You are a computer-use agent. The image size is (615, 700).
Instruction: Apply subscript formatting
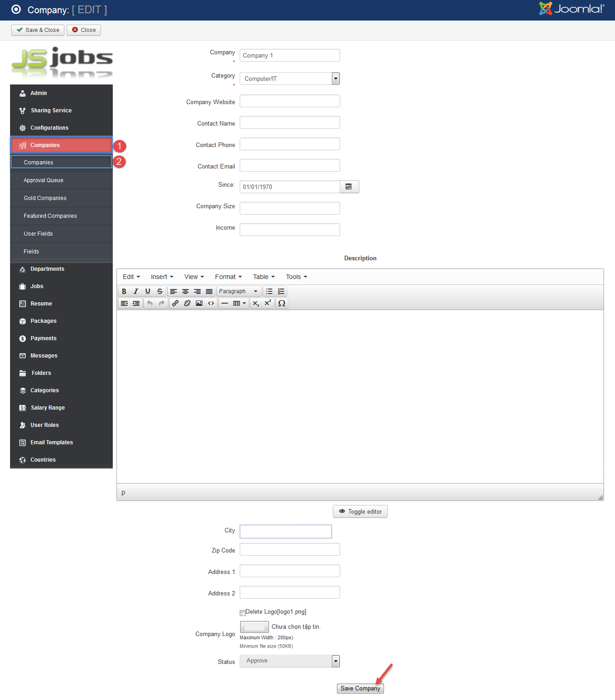click(x=256, y=303)
